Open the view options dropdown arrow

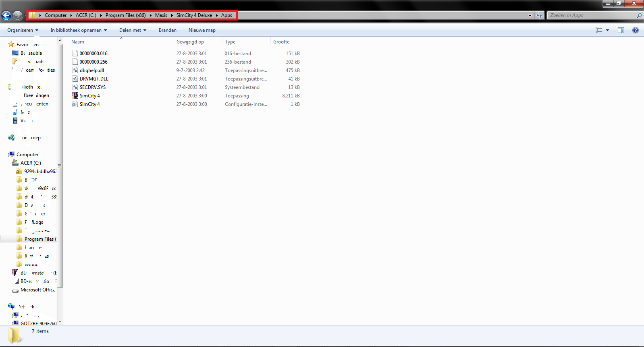607,30
